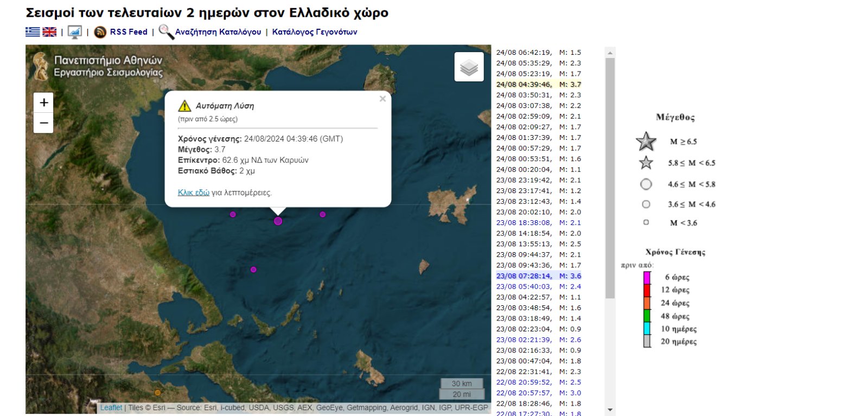Select event 23/08 02:21:39 M: 2.6
The image size is (868, 416).
pos(539,340)
